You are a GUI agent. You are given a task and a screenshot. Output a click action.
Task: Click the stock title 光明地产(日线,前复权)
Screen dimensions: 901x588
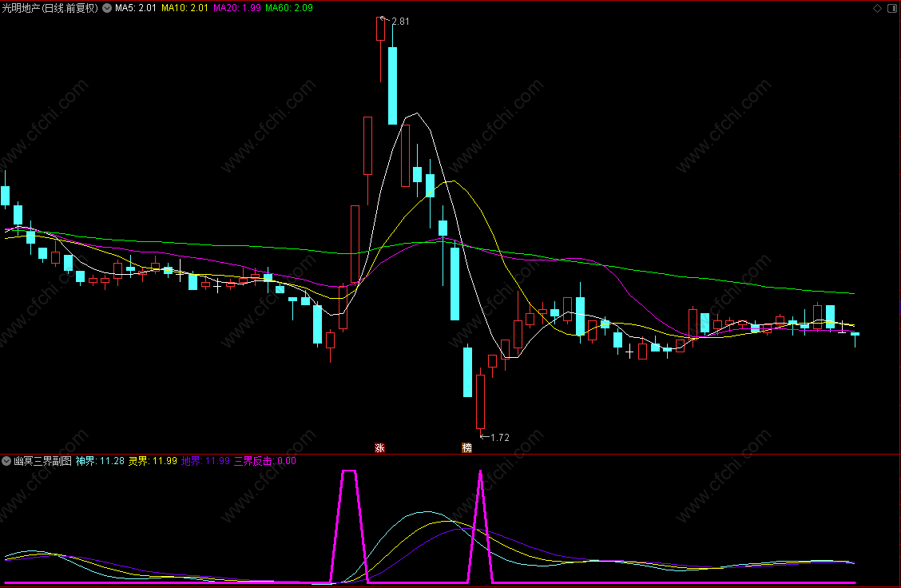(50, 8)
